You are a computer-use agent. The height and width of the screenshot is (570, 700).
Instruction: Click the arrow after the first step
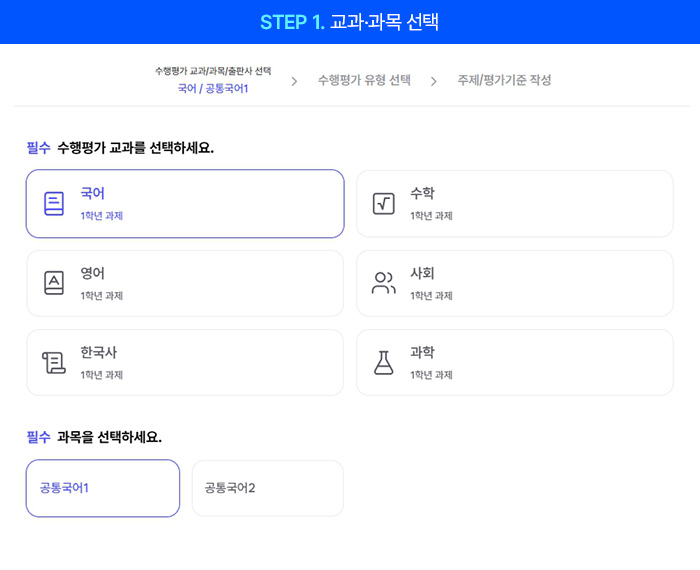click(294, 81)
